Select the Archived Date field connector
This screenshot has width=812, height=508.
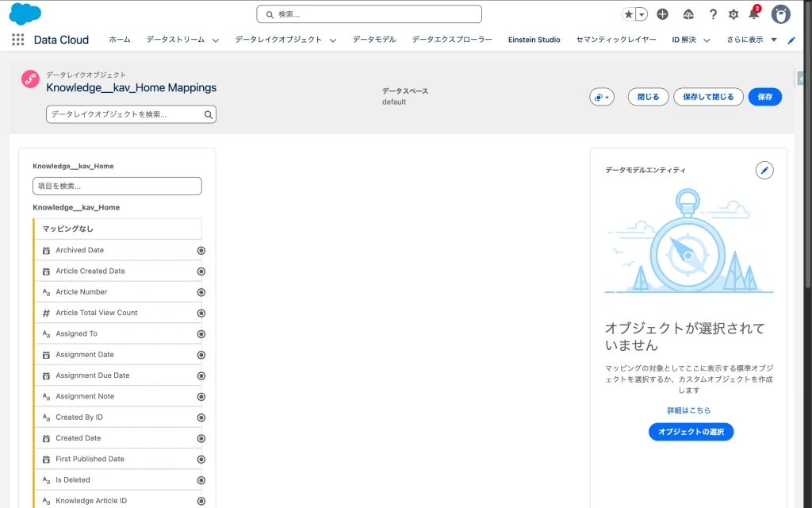point(201,250)
